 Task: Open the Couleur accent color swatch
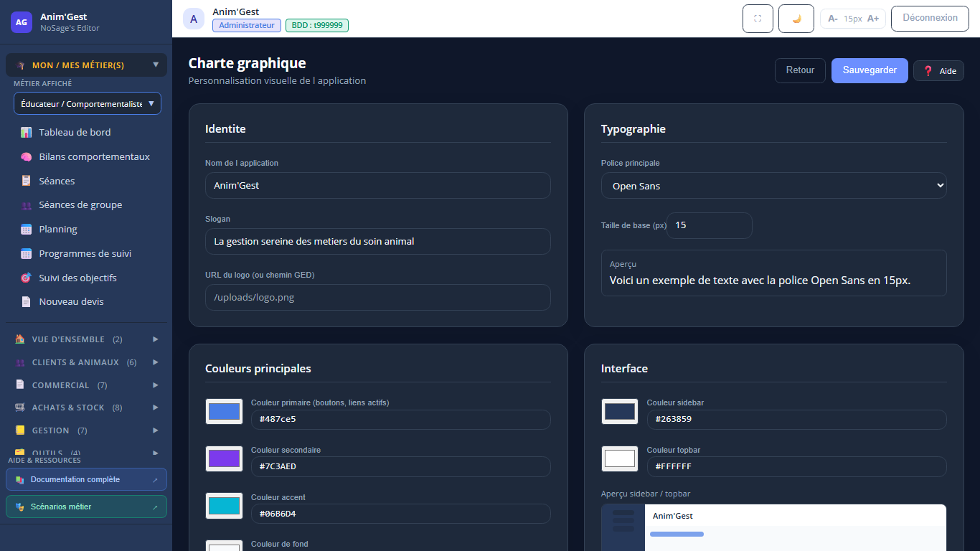tap(224, 506)
